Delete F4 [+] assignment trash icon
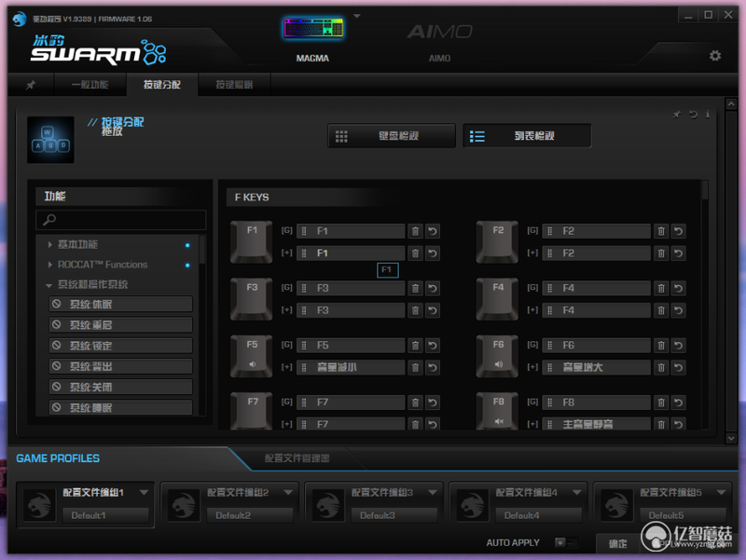 661,310
